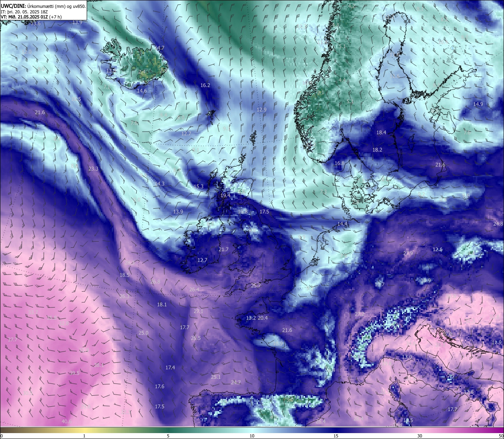Click the 40.6 value at the bottom left
The image size is (504, 439).
(x=67, y=421)
